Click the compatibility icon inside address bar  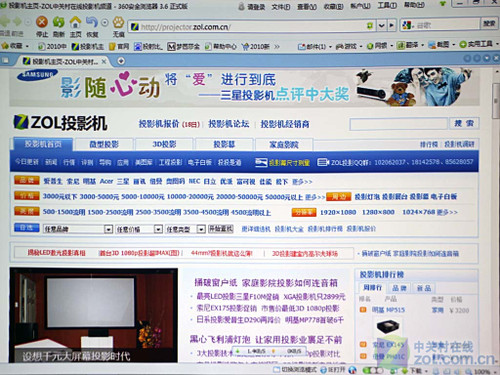pyautogui.click(x=370, y=25)
